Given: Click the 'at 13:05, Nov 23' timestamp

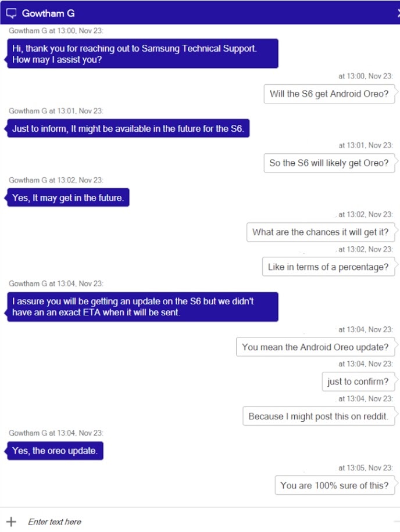Looking at the screenshot, I should [x=365, y=468].
